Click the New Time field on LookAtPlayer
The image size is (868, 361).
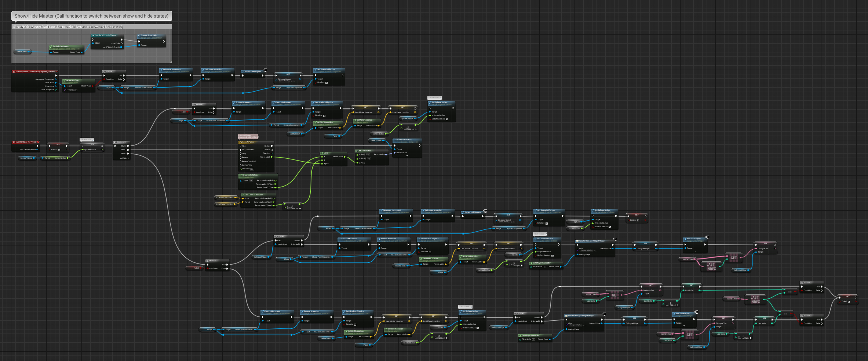coord(252,169)
